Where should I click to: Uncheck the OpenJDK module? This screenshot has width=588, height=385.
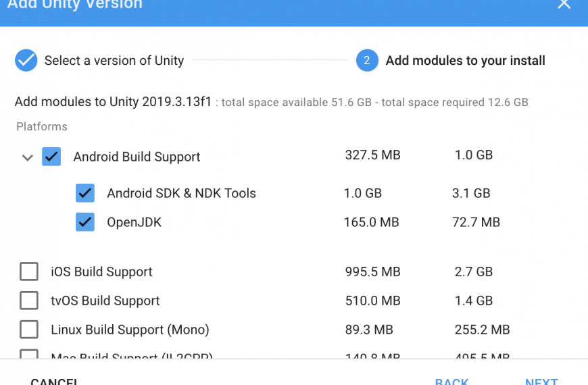coord(85,222)
